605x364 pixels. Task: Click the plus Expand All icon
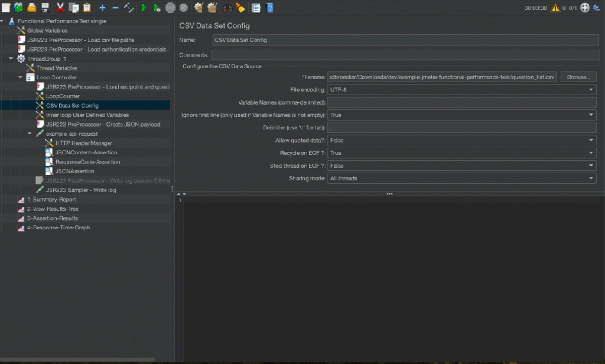click(102, 8)
